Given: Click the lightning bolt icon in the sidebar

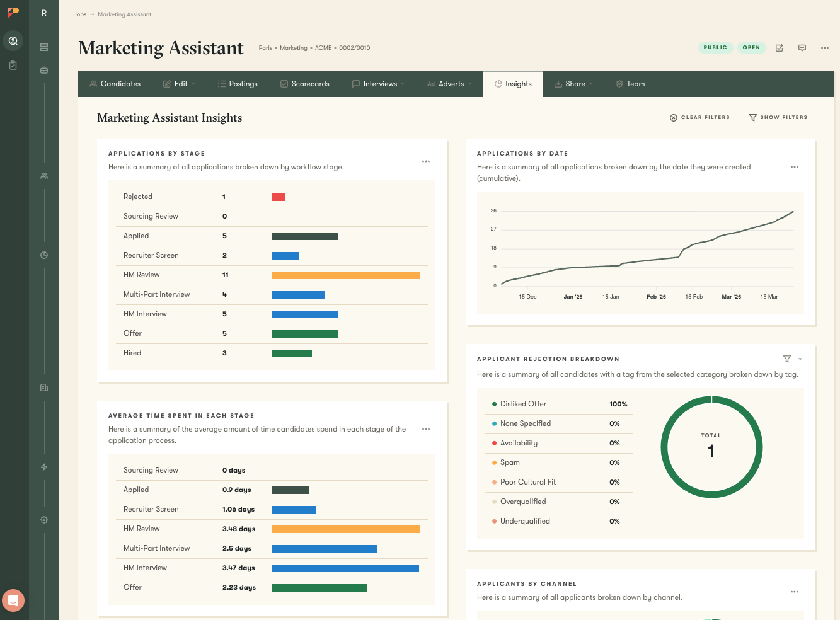Looking at the screenshot, I should click(43, 467).
